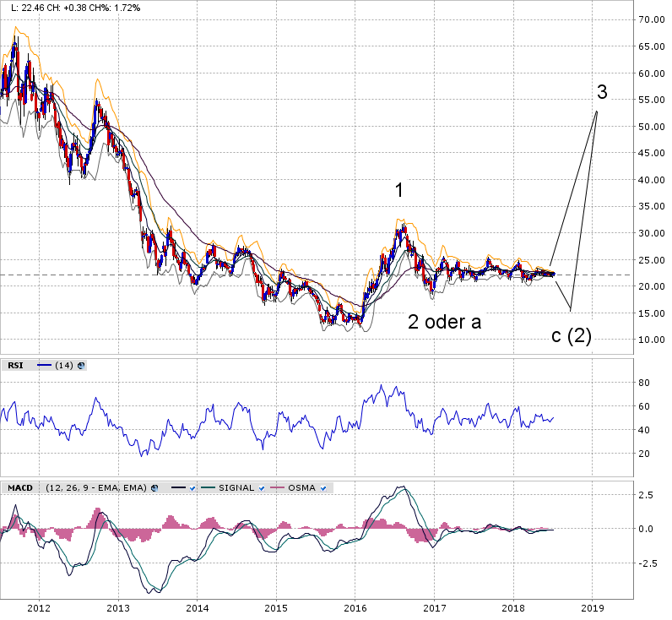
Task: Click the 2016 label on time axis
Action: [355, 607]
